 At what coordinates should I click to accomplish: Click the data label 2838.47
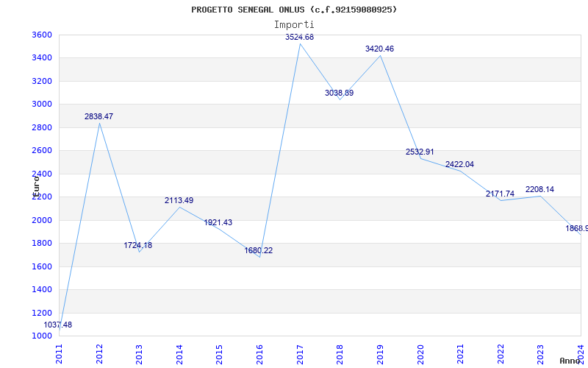(98, 116)
